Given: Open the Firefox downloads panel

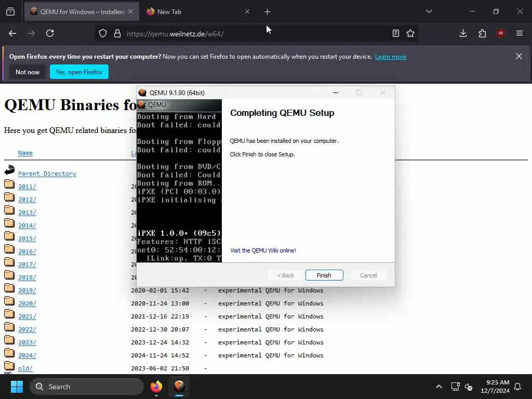Looking at the screenshot, I should point(463,33).
